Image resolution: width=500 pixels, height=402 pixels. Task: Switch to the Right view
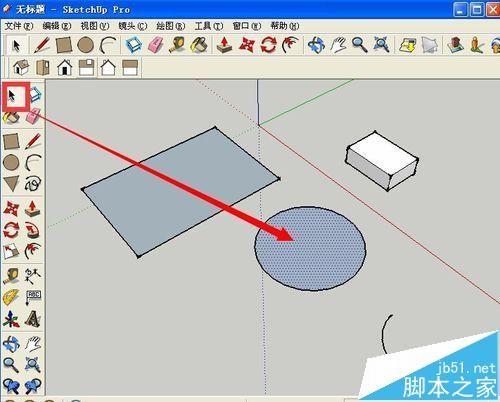(86, 67)
